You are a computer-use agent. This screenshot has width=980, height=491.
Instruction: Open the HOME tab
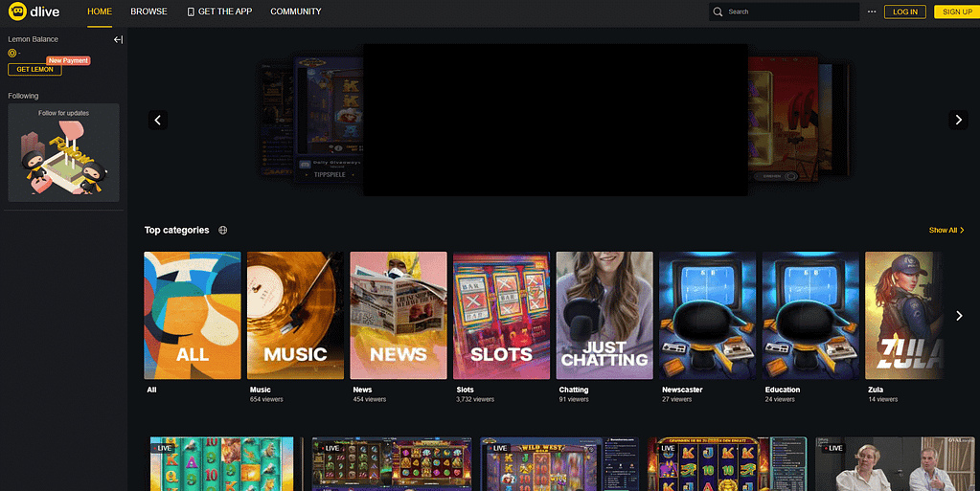[100, 11]
